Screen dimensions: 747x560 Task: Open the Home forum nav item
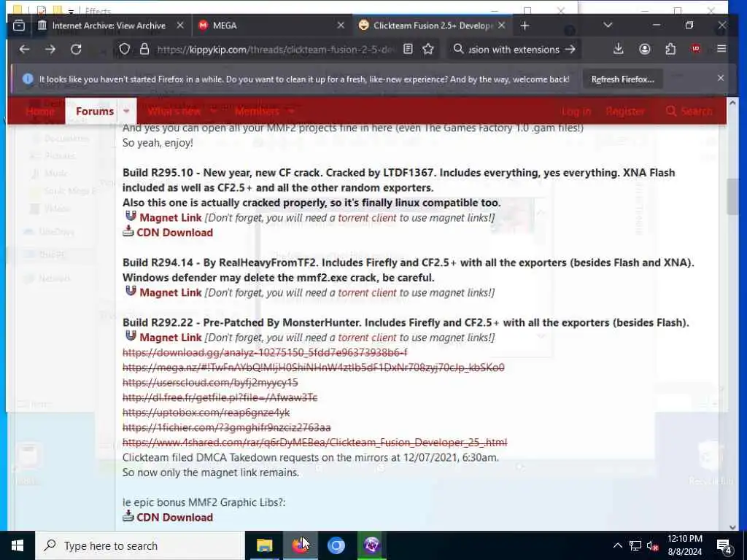click(x=40, y=111)
